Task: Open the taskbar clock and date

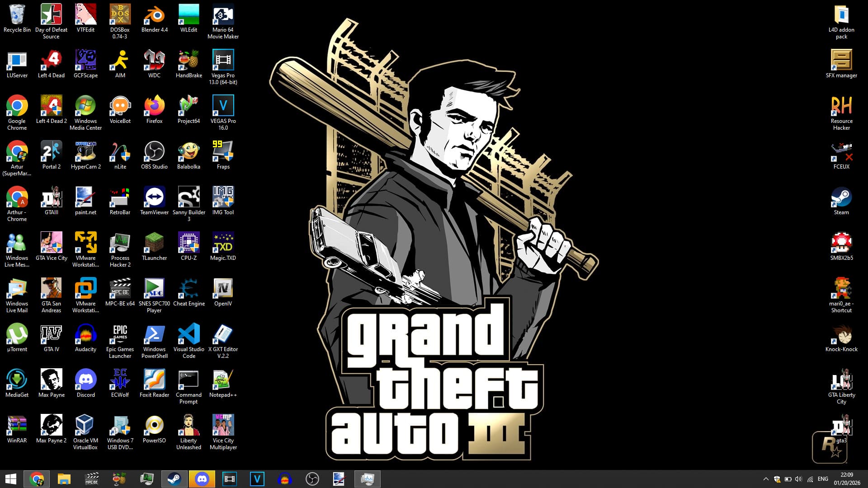Action: [847, 479]
